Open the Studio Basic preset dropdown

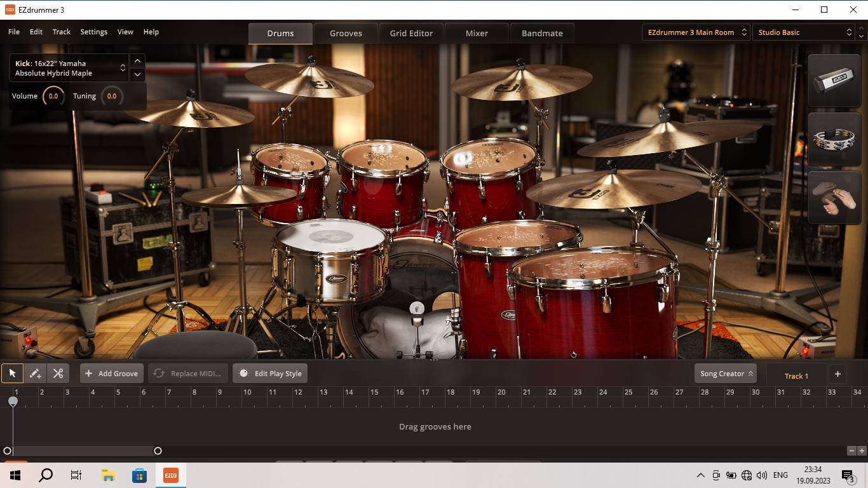pos(804,32)
